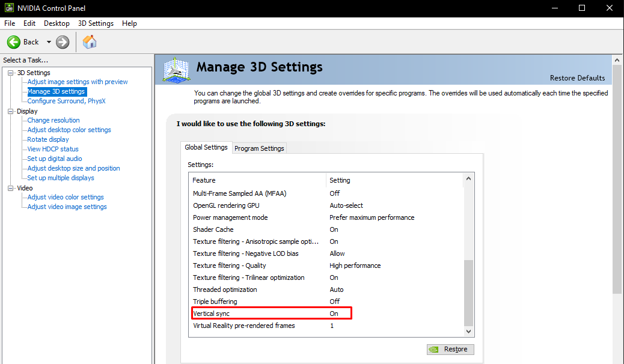Click the settings list scrollbar up arrow
Screen dimensions: 624x364
pyautogui.click(x=469, y=179)
